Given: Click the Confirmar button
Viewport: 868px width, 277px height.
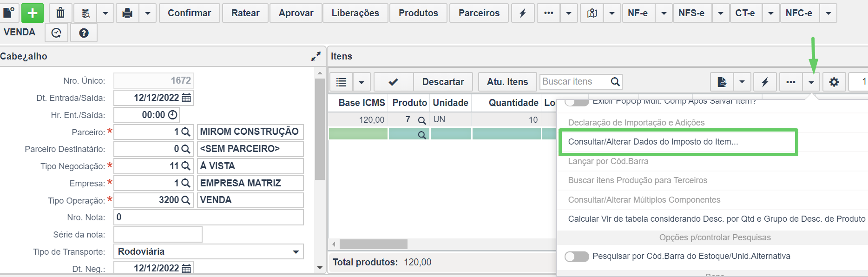Looking at the screenshot, I should [190, 13].
